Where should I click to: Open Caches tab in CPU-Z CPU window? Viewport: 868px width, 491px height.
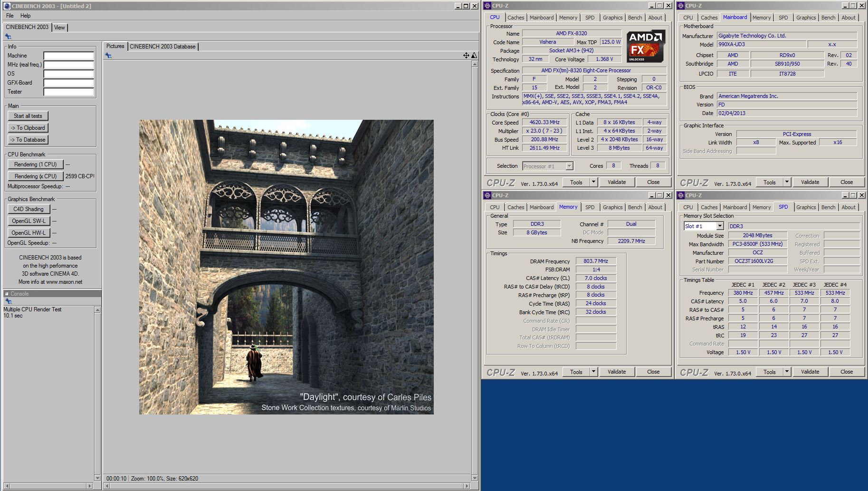click(x=515, y=18)
